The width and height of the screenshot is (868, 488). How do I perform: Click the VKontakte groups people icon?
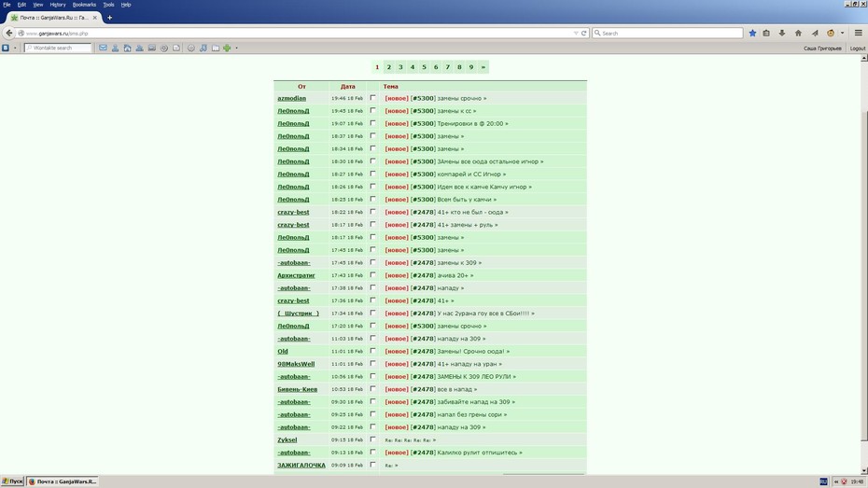pyautogui.click(x=139, y=49)
